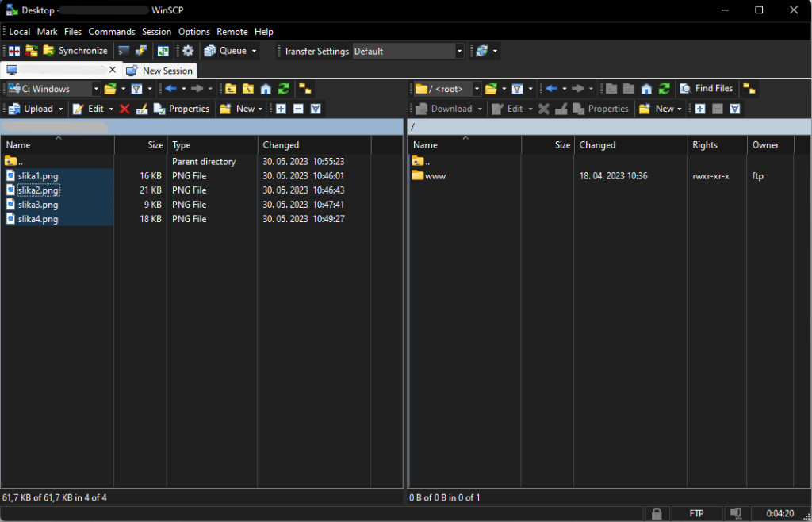812x522 pixels.
Task: Click the local Parent Directory folder icon
Action: [231, 89]
